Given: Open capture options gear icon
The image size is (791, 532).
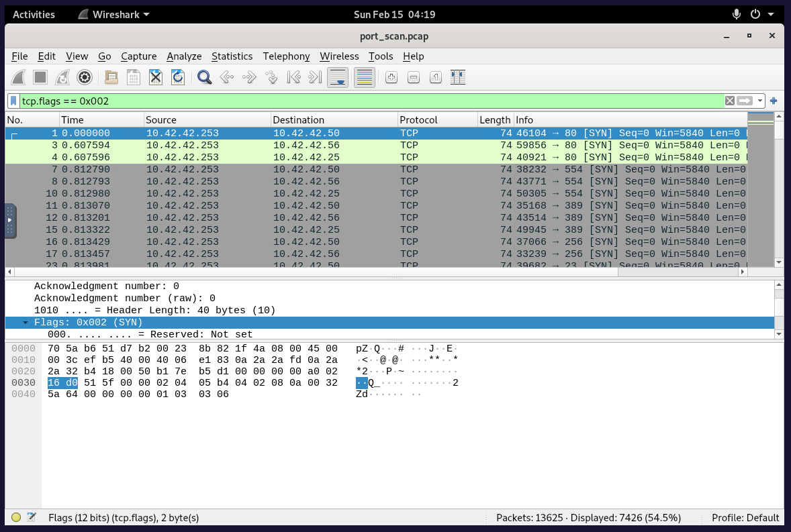Looking at the screenshot, I should coord(84,77).
